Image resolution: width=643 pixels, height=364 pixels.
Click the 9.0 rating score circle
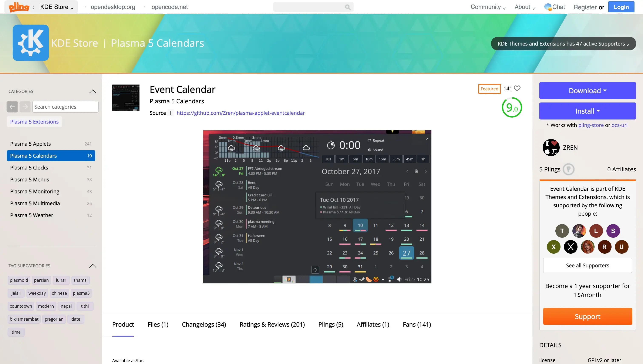pyautogui.click(x=511, y=108)
